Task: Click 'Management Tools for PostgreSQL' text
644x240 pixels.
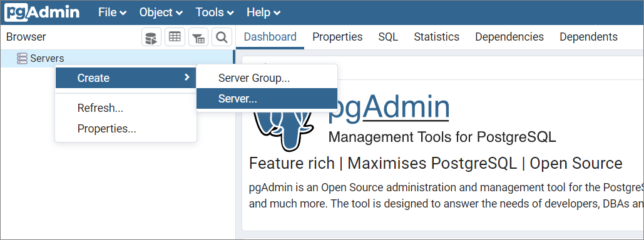Action: [x=442, y=137]
